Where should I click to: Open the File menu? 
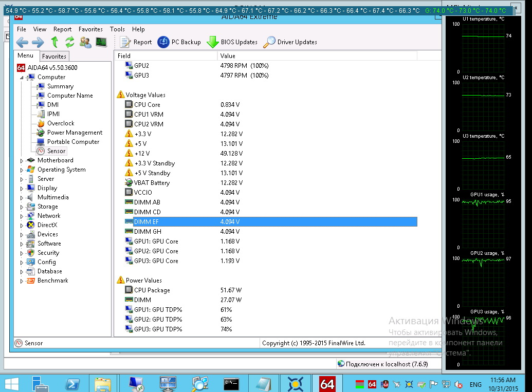(22, 29)
